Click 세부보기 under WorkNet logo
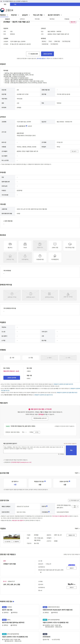 (71, 587)
